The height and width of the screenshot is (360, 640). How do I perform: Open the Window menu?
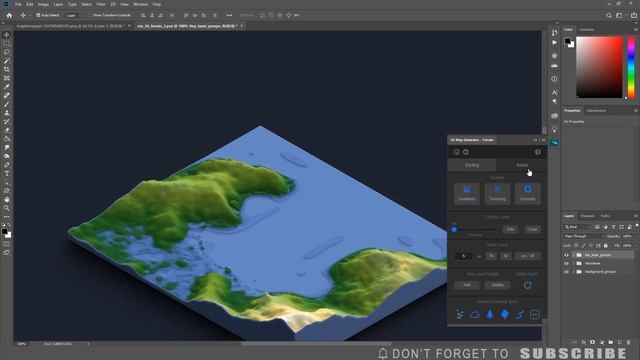pos(140,4)
